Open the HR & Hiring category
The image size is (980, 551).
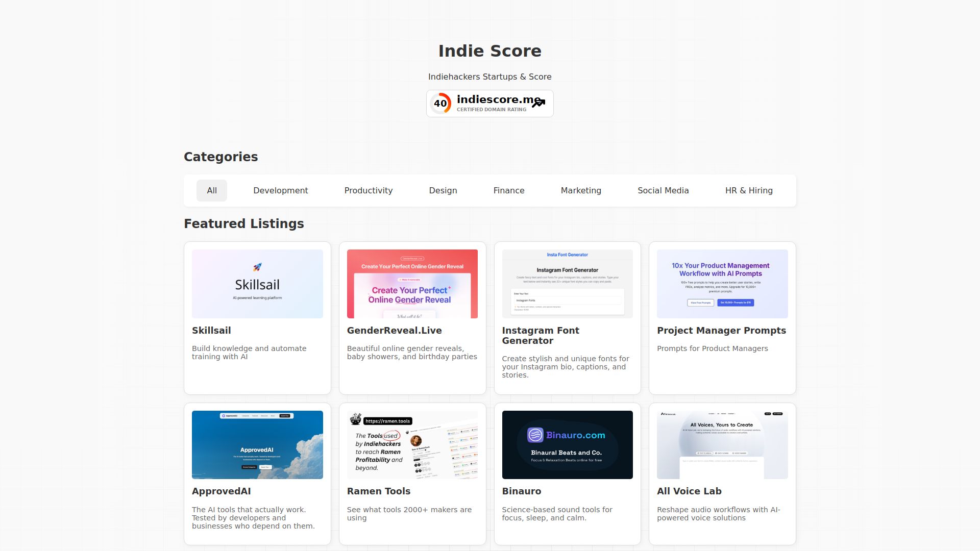(748, 190)
